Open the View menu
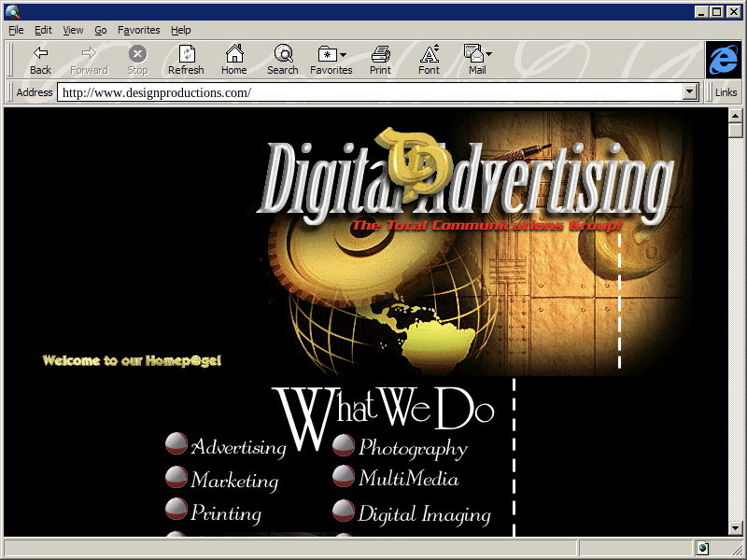Image resolution: width=747 pixels, height=560 pixels. 73,30
